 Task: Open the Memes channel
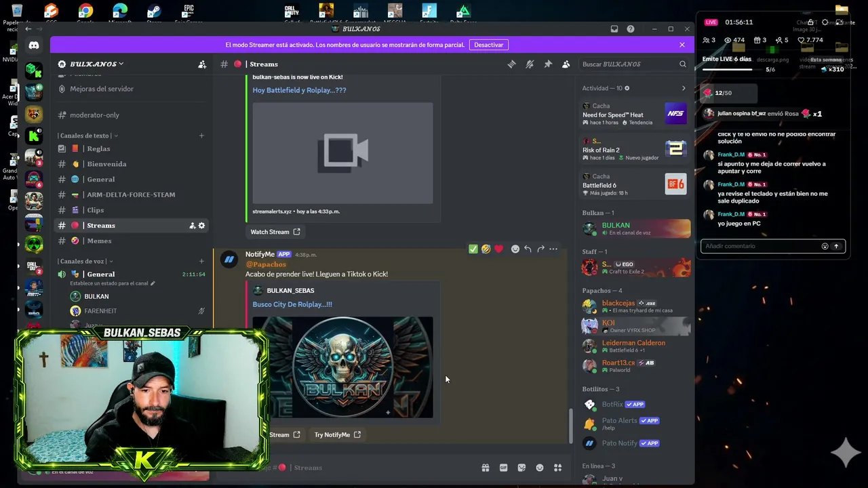tap(132, 241)
